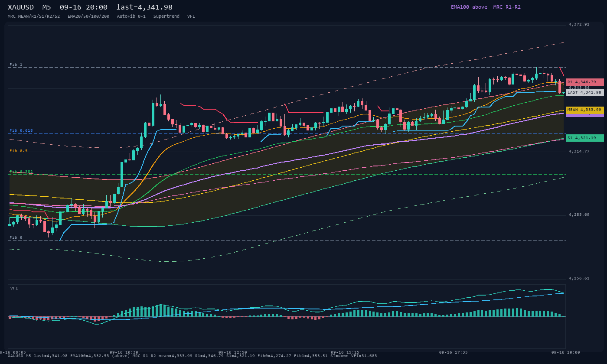The image size is (607, 364).
Task: Click the red 'R1 4,346.79' price tag
Action: click(x=585, y=82)
